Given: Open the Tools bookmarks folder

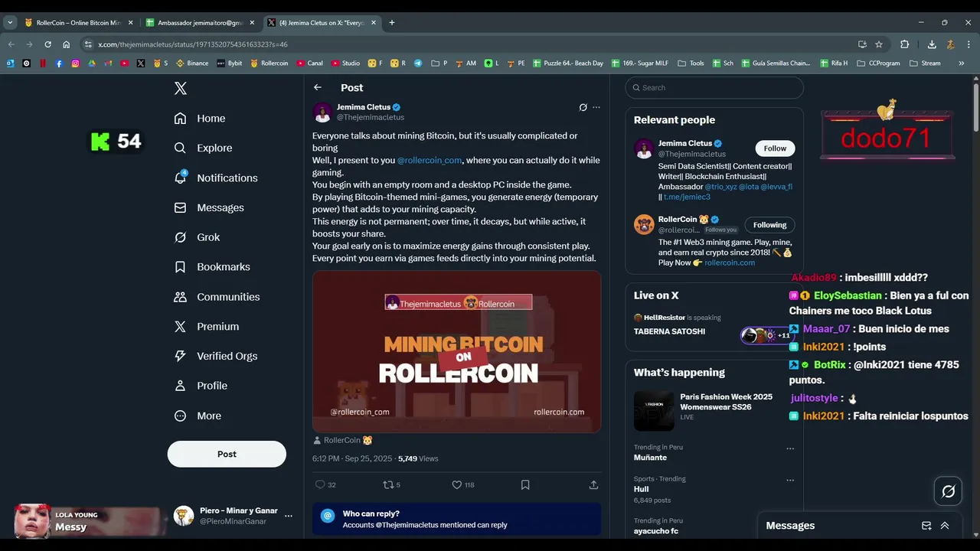Looking at the screenshot, I should tap(690, 63).
